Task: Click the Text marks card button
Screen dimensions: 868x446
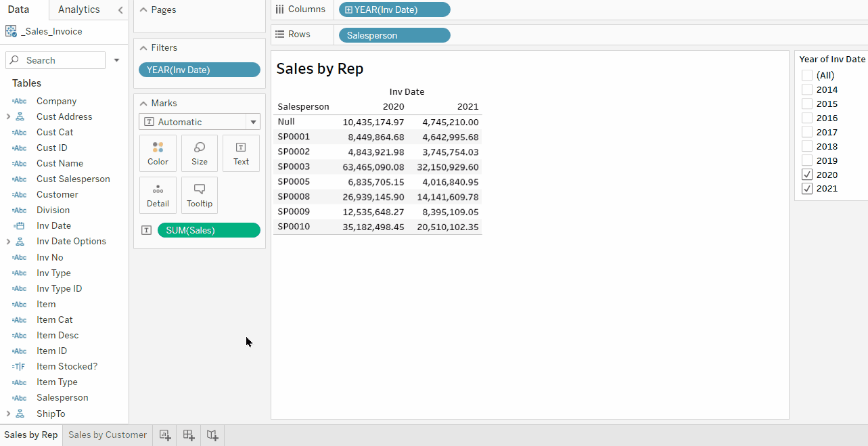Action: point(241,153)
